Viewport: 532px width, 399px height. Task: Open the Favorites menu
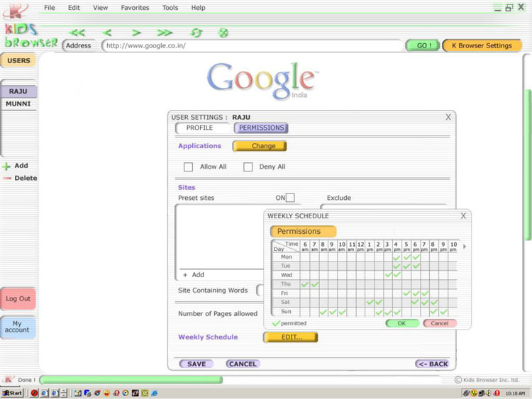[135, 8]
